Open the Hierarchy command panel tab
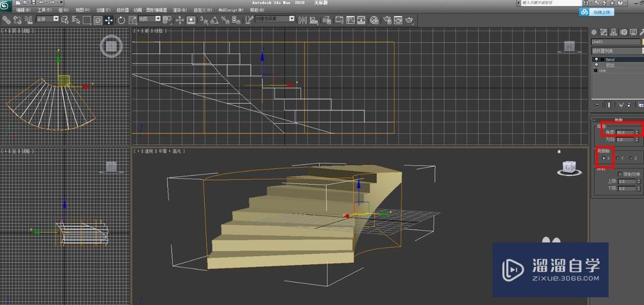Viewport: 644px width, 305px height. tap(613, 32)
